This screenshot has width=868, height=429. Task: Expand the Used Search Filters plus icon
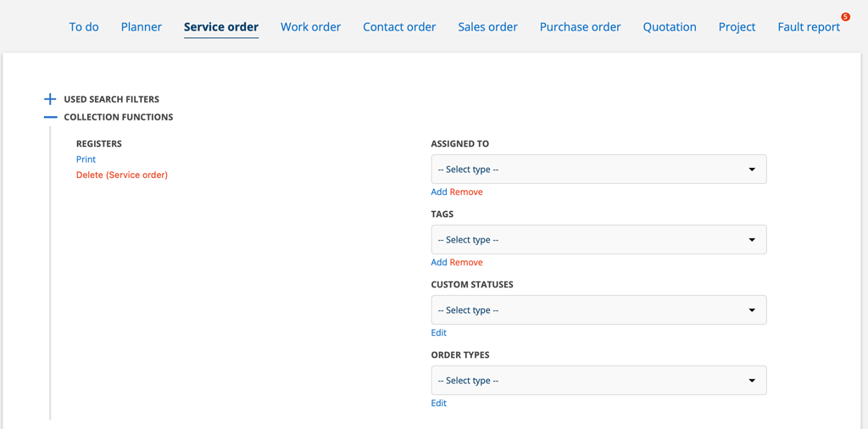tap(50, 99)
